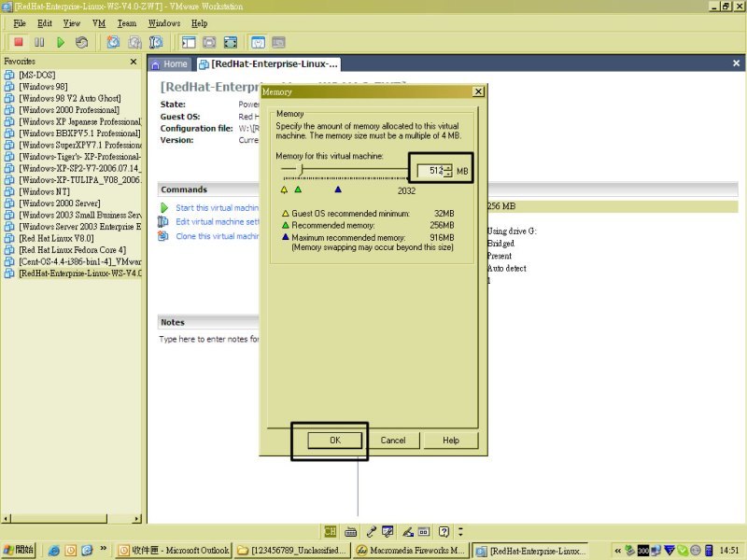Click the memory size slider thumb
747x560 pixels.
click(300, 169)
